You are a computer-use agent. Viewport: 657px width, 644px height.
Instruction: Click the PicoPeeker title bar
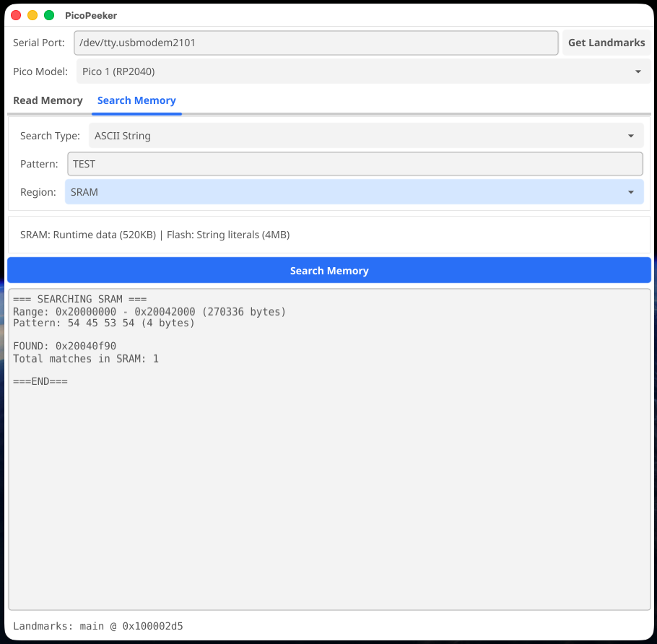click(91, 15)
